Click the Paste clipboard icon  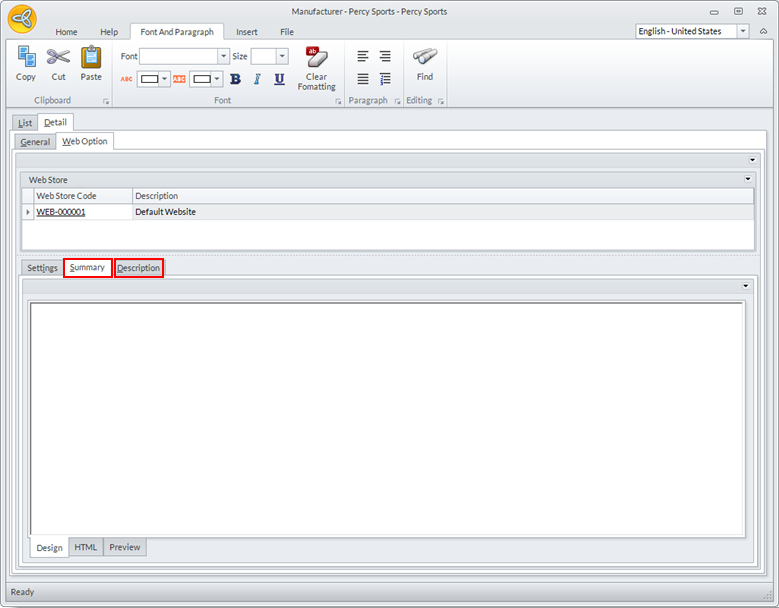pos(91,58)
